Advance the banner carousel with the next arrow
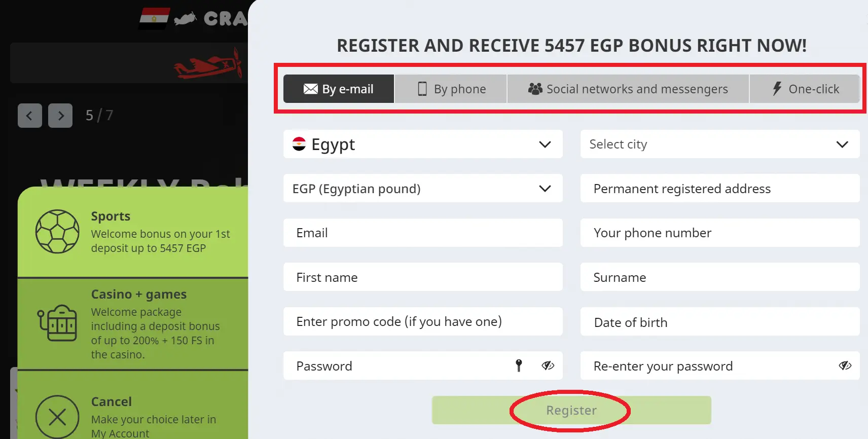This screenshot has height=439, width=868. point(60,115)
